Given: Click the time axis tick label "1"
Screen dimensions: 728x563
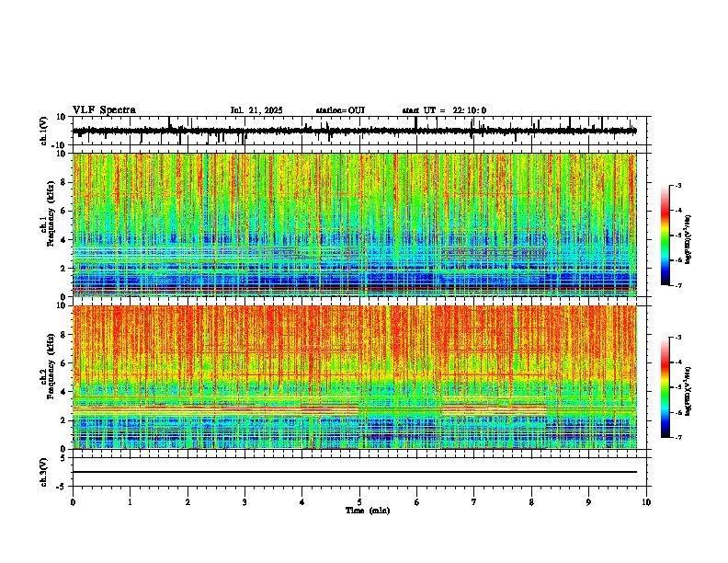Looking at the screenshot, I should (x=130, y=502).
